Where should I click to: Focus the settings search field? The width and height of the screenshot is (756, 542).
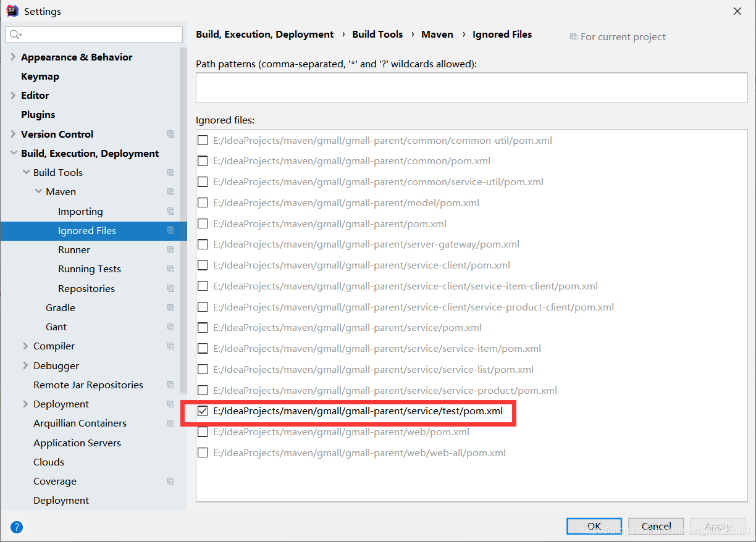pyautogui.click(x=94, y=35)
